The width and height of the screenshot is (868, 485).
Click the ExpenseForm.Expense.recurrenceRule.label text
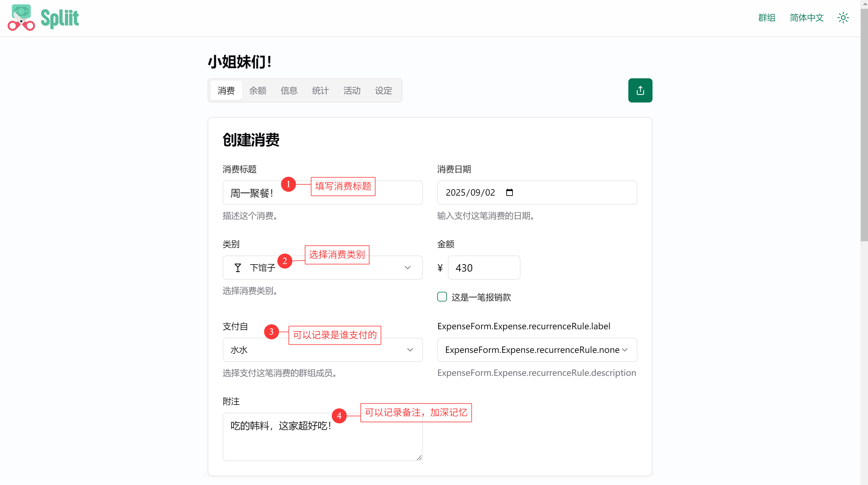(x=524, y=326)
